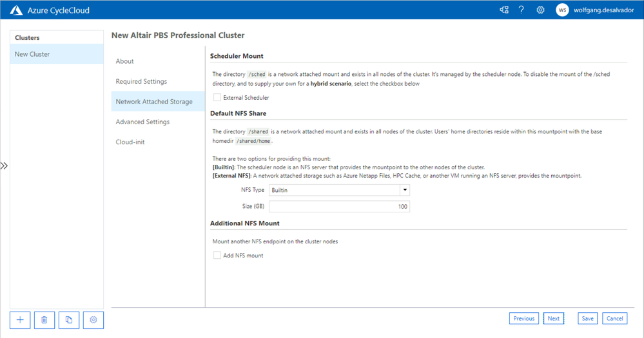Viewport: 644px width, 338px height.
Task: Enable the External Scheduler checkbox
Action: pos(217,98)
